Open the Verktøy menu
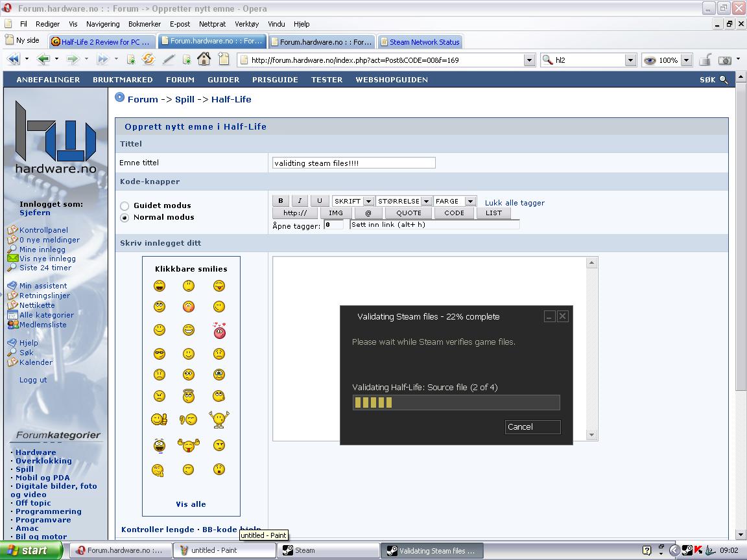 coord(247,24)
